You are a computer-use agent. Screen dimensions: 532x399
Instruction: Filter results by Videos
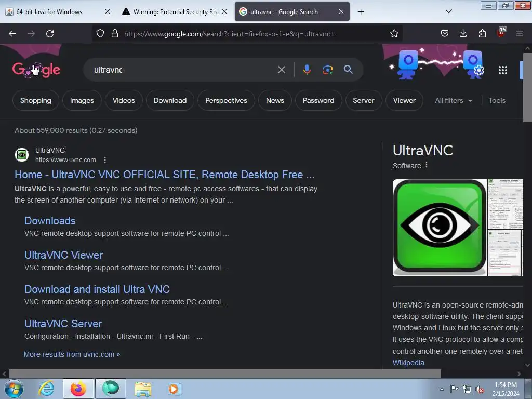pos(124,100)
